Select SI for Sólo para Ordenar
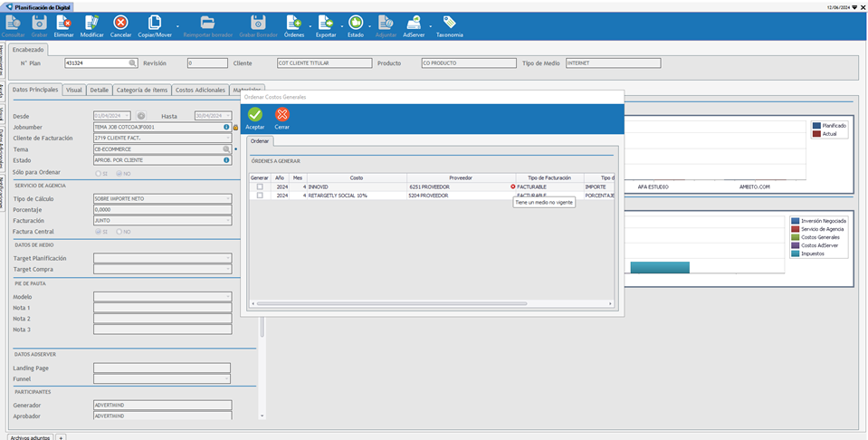Image resolution: width=868 pixels, height=440 pixels. (x=99, y=173)
